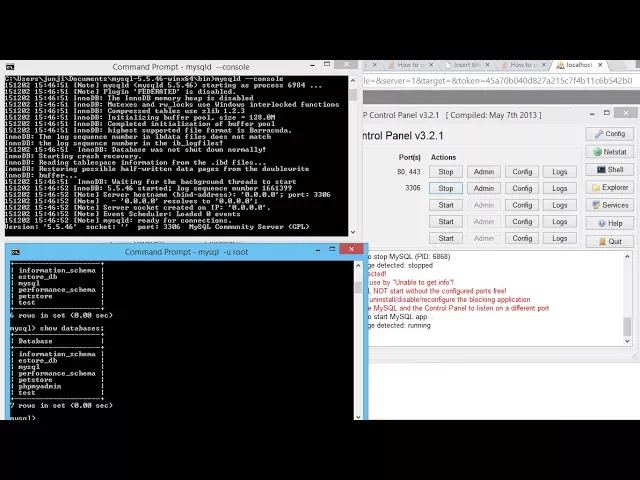The image size is (640, 480).
Task: Launch Netstat from the control panel sidebar
Action: [610, 152]
